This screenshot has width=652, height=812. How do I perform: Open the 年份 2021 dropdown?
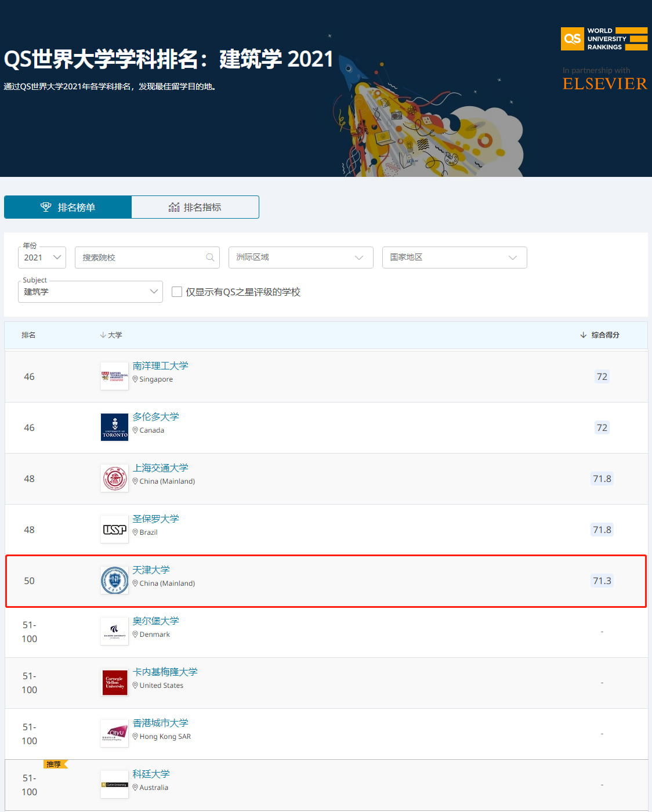point(42,258)
